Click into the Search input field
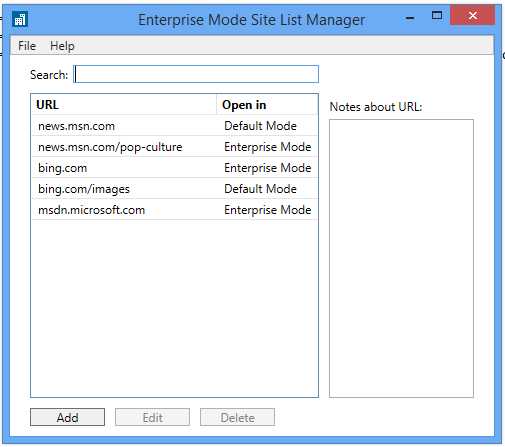 [x=196, y=74]
